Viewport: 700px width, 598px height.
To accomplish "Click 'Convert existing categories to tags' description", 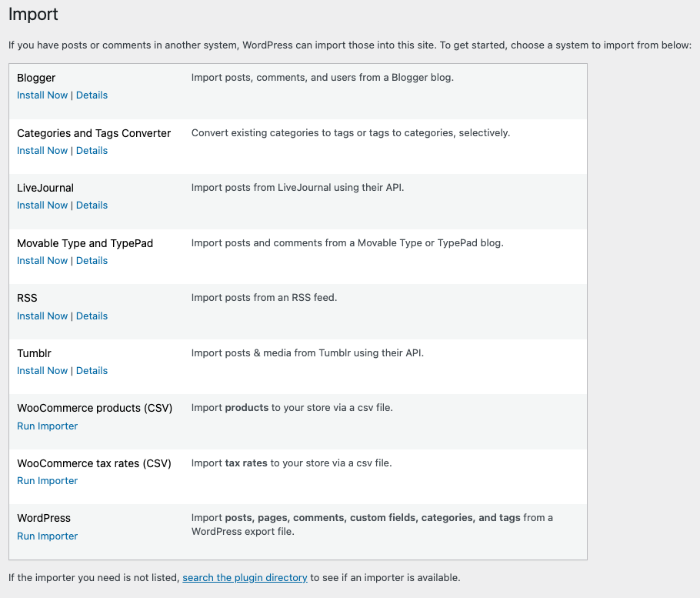I will click(351, 133).
